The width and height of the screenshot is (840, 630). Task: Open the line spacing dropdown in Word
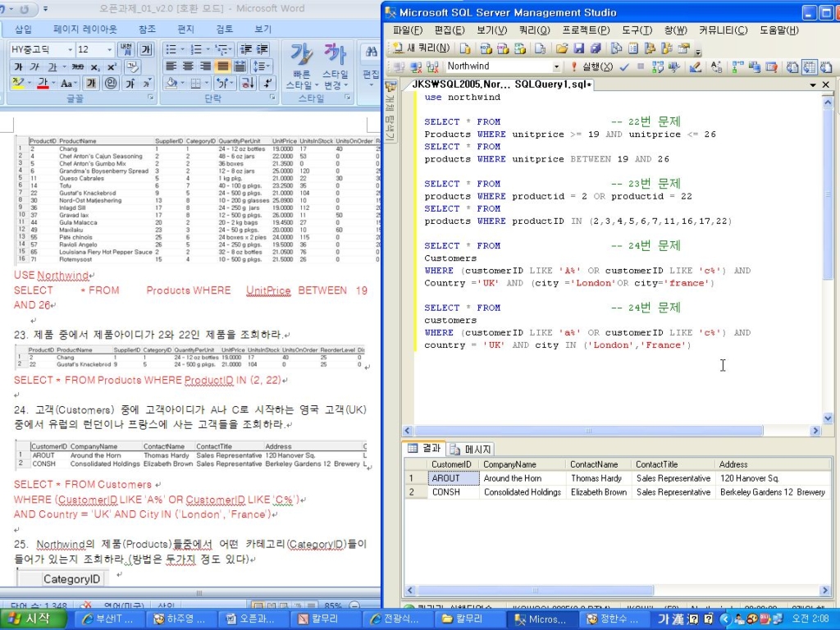tap(262, 66)
